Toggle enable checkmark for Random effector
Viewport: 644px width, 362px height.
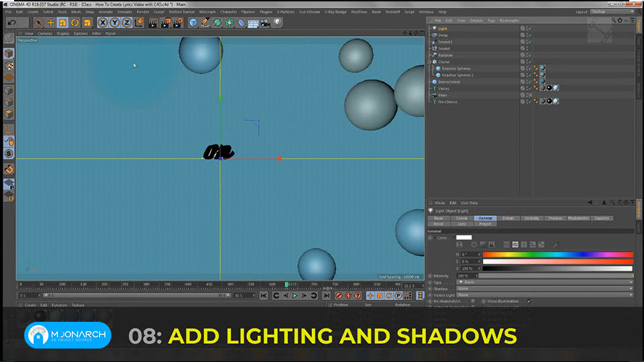coord(530,56)
